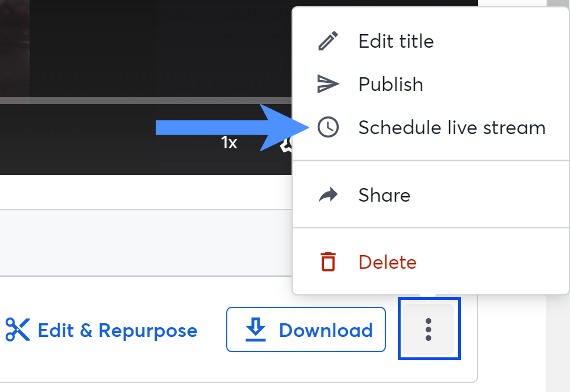570x392 pixels.
Task: Open Edit & Repurpose
Action: coord(117,330)
